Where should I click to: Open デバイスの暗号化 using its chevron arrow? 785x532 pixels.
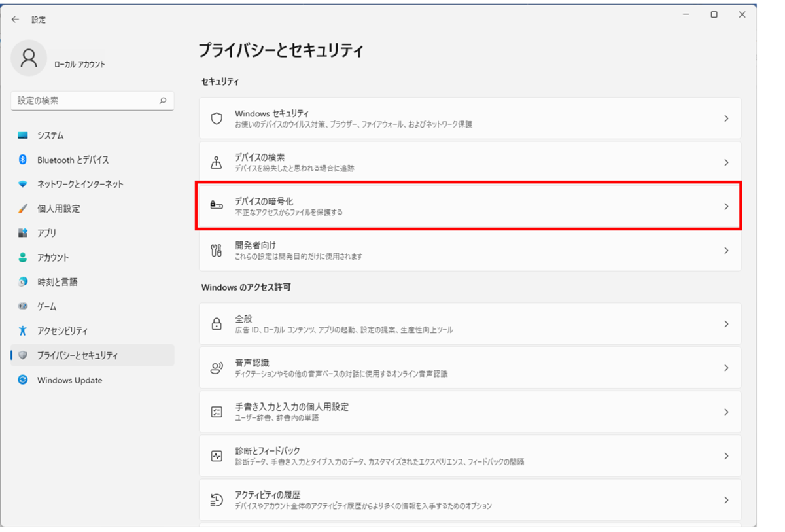click(x=726, y=206)
